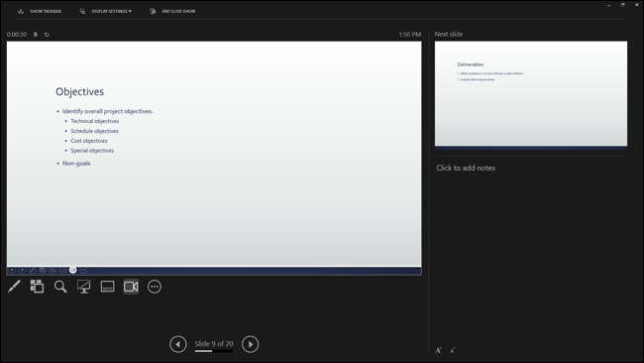Minimize the presenter view window
This screenshot has width=644, height=363.
tap(608, 5)
